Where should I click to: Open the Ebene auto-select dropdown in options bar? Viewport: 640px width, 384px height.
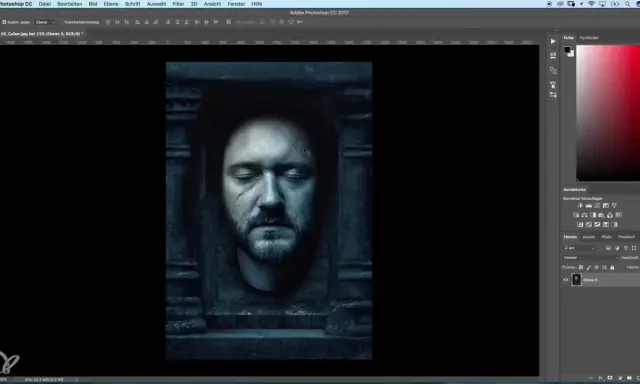tap(45, 22)
